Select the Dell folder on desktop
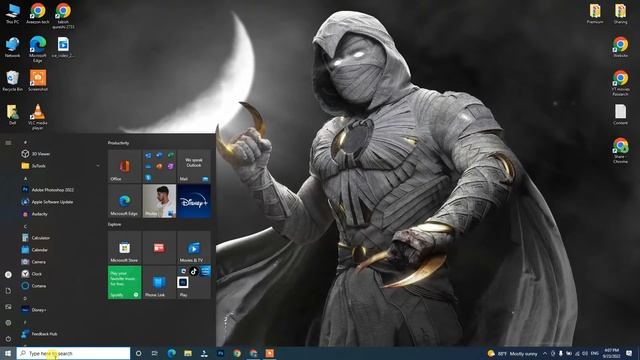The width and height of the screenshot is (640, 360). pos(12,115)
